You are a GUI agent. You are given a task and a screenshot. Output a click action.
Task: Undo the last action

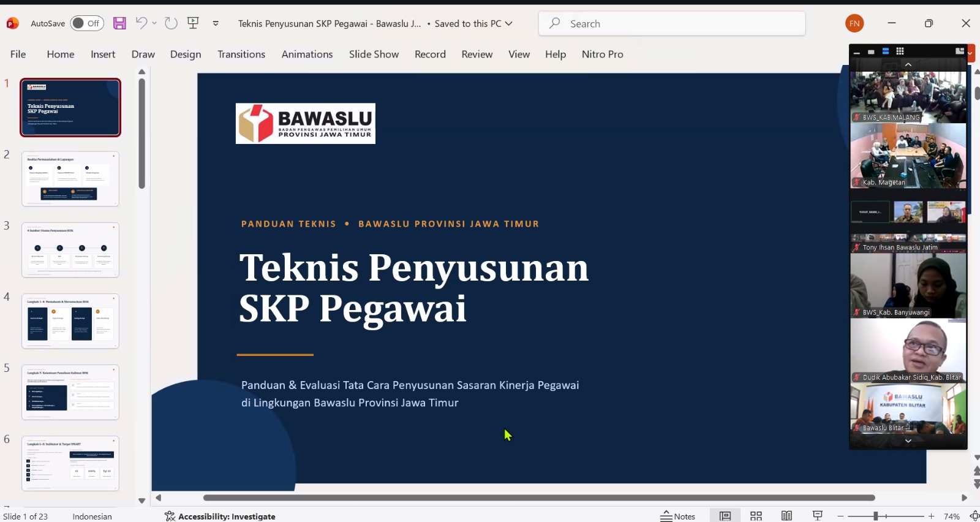141,23
